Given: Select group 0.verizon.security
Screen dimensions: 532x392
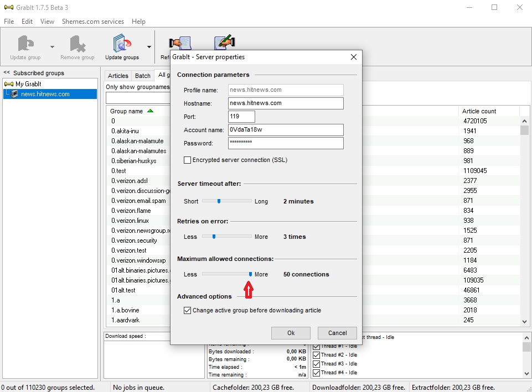Looking at the screenshot, I should 134,241.
